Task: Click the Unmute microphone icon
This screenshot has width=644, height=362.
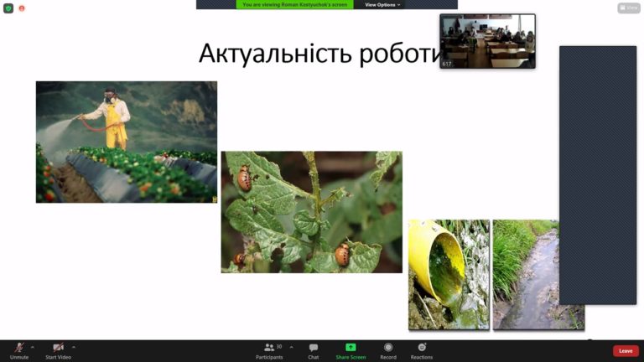Action: click(x=19, y=347)
